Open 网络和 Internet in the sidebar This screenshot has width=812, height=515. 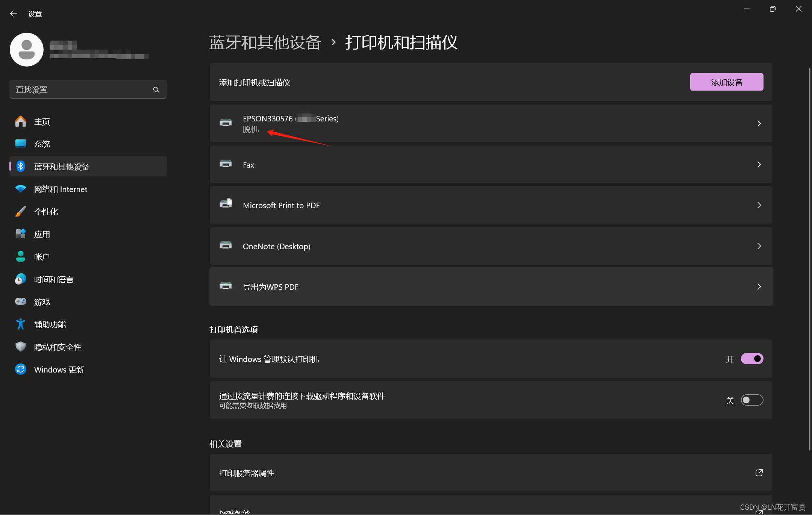[61, 189]
